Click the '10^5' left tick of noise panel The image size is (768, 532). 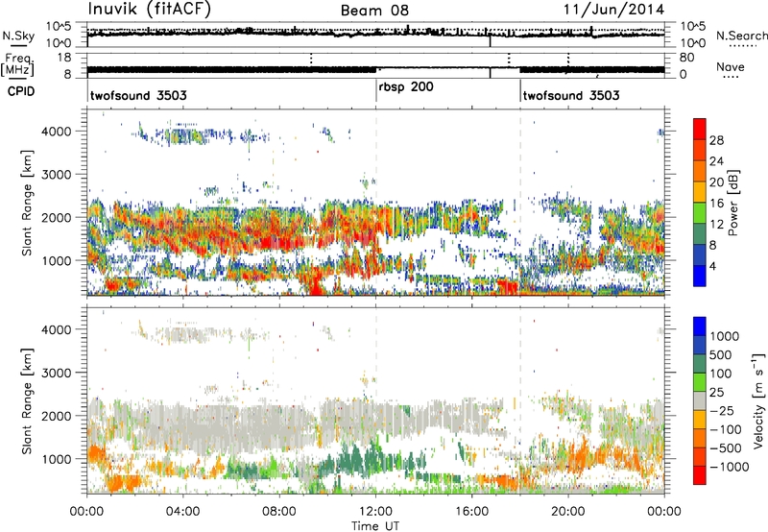tap(59, 26)
